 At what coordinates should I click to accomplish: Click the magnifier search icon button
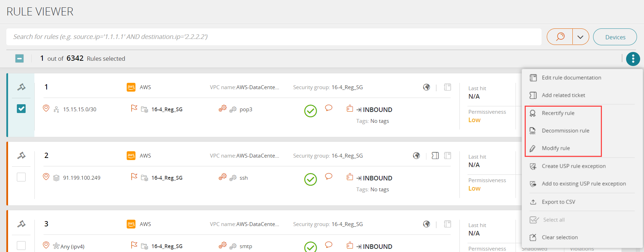pos(560,37)
